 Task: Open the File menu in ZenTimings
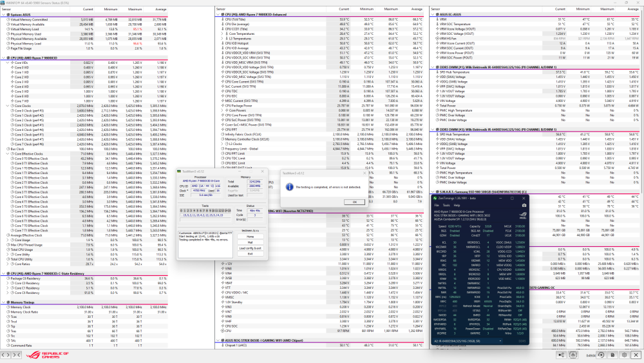(x=437, y=205)
